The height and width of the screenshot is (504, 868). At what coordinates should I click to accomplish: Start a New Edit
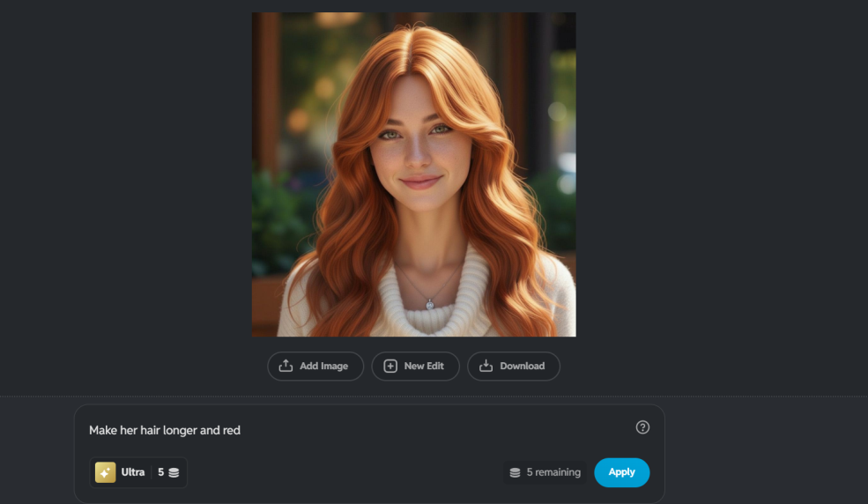click(x=415, y=366)
